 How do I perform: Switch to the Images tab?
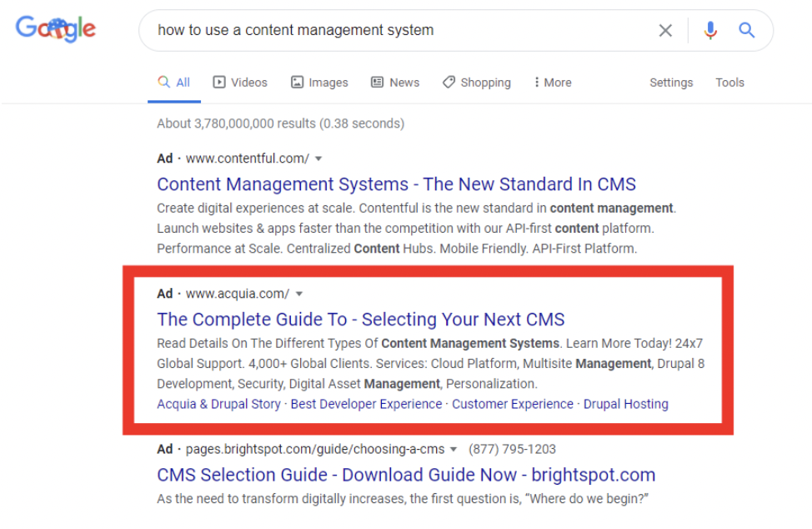pyautogui.click(x=319, y=83)
